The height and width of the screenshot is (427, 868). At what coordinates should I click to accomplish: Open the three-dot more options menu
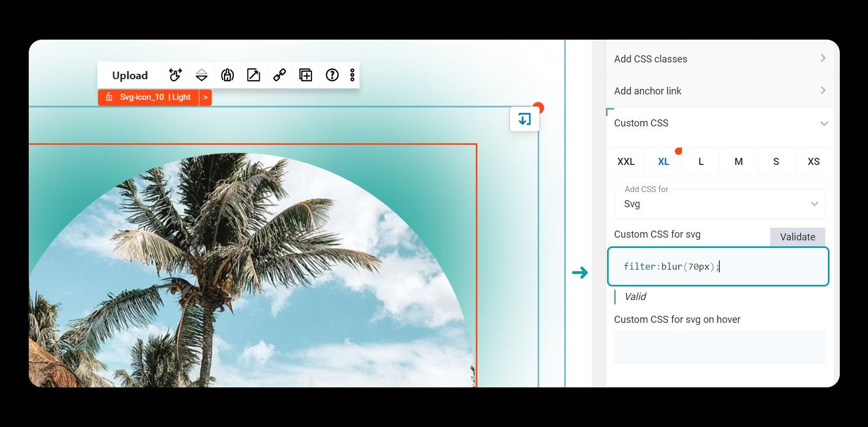352,75
